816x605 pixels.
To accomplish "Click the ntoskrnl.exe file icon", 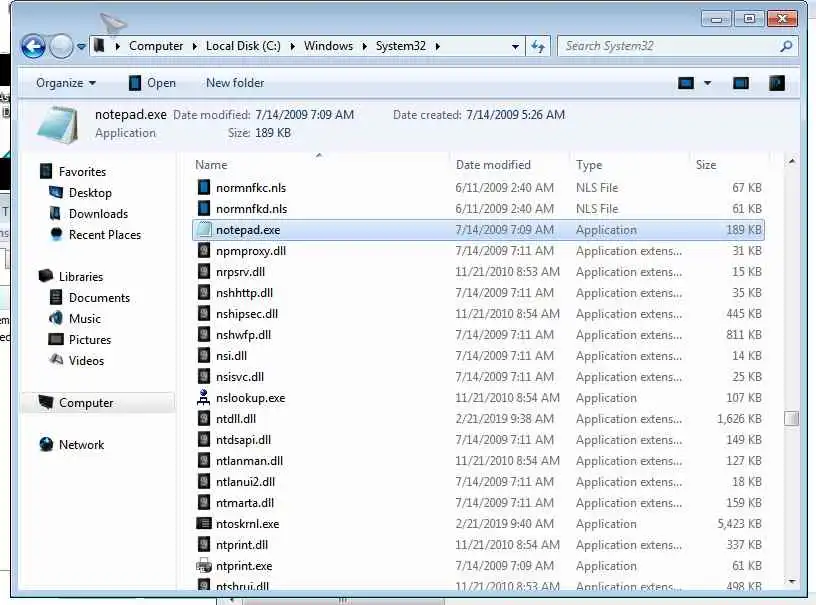I will coord(204,524).
